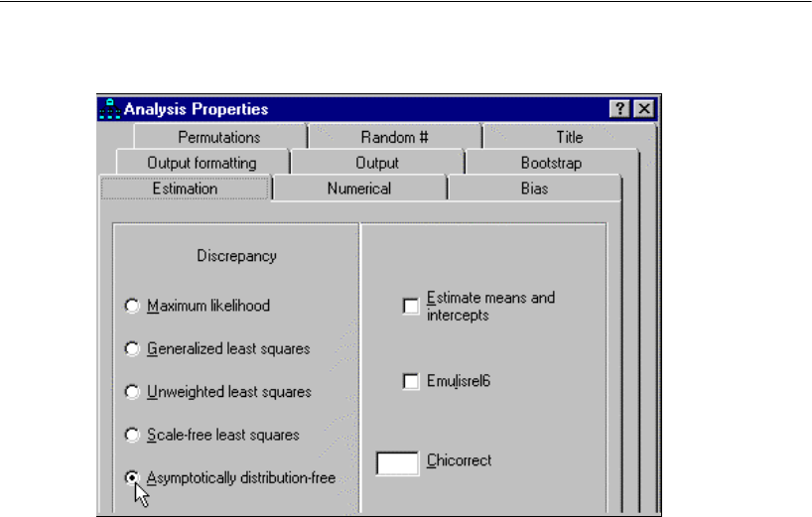Select the Estimation tab

185,189
